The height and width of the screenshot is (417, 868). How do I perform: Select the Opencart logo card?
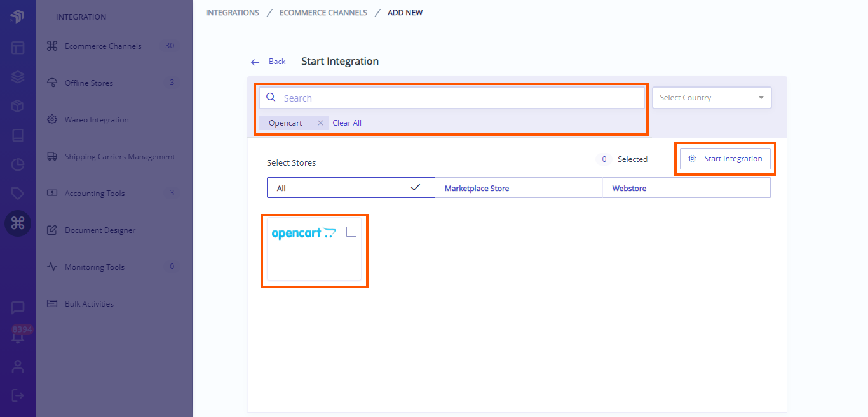tap(314, 248)
